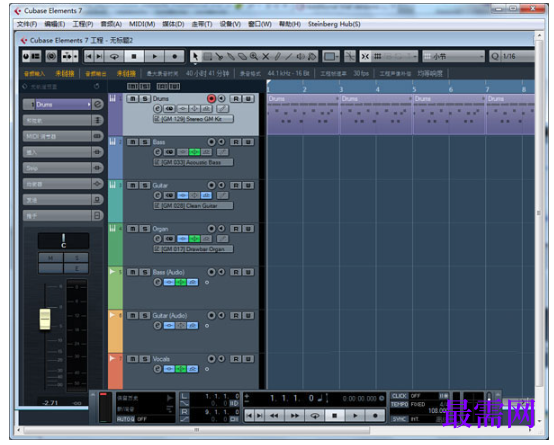Screen dimensions: 554x445
Task: Go to previous marker in top toolbar
Action: coord(89,57)
